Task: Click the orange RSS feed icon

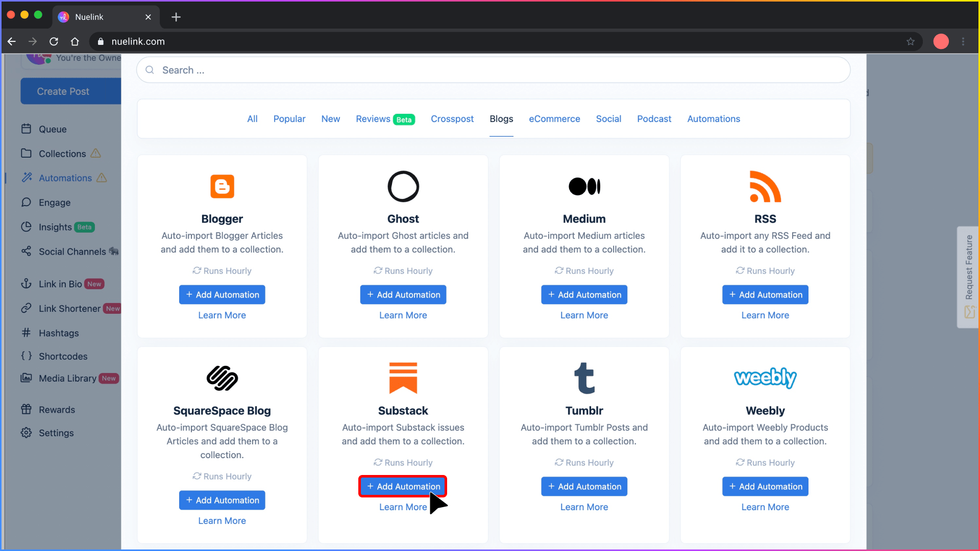Action: pyautogui.click(x=765, y=187)
